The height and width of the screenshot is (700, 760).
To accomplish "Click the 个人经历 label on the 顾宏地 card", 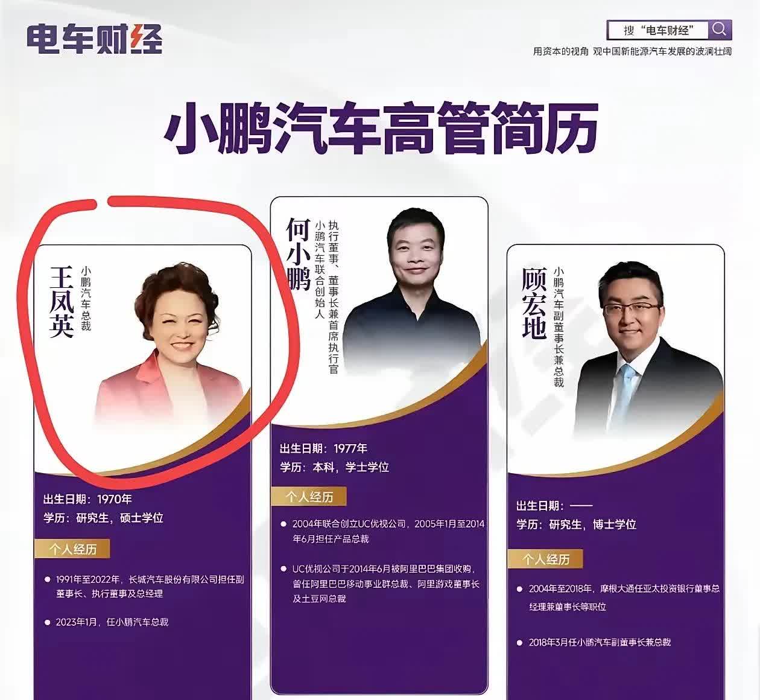I will point(546,559).
